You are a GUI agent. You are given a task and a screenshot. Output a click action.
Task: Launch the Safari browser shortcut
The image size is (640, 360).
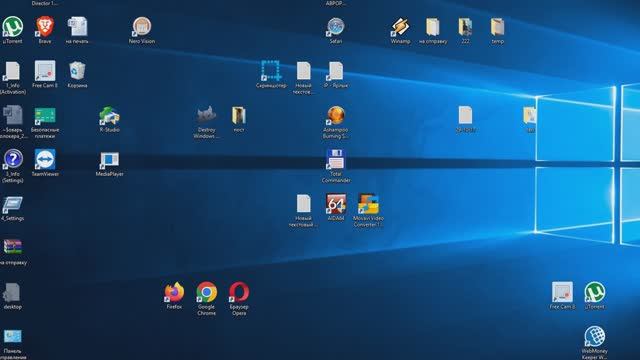[x=336, y=27]
